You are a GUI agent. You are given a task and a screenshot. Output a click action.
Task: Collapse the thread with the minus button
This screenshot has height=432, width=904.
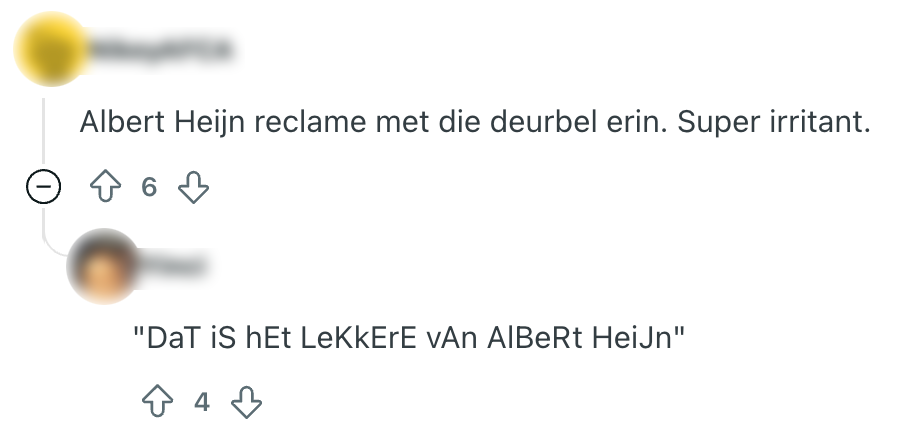pos(44,187)
